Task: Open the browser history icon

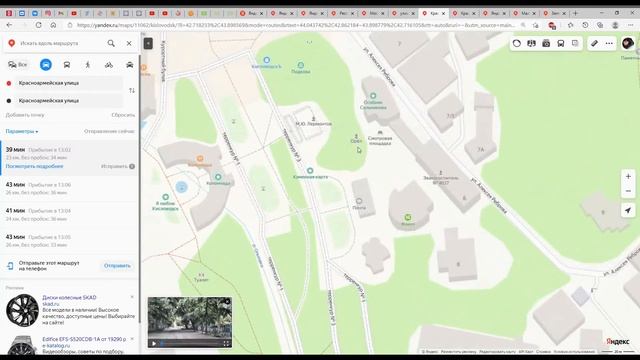Action: tap(585, 25)
